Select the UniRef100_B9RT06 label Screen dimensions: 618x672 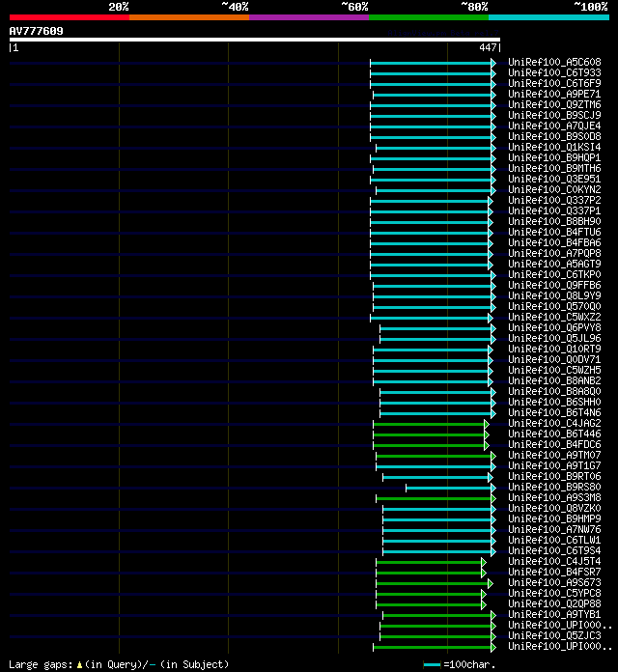(x=554, y=476)
